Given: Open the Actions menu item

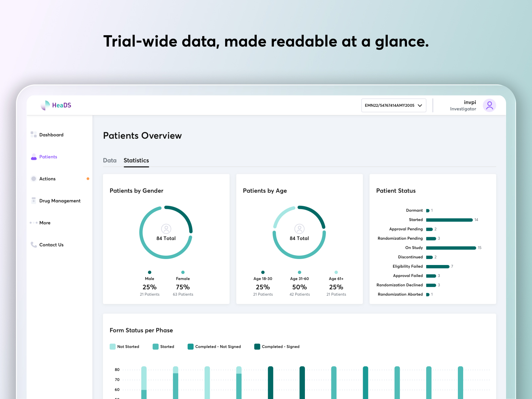Looking at the screenshot, I should [48, 179].
